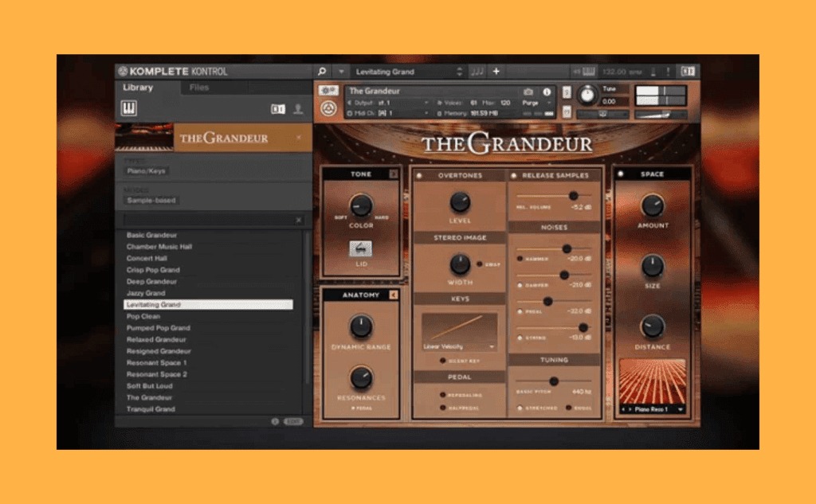816x504 pixels.
Task: Click the piano keys instrument icon in Library
Action: [129, 108]
